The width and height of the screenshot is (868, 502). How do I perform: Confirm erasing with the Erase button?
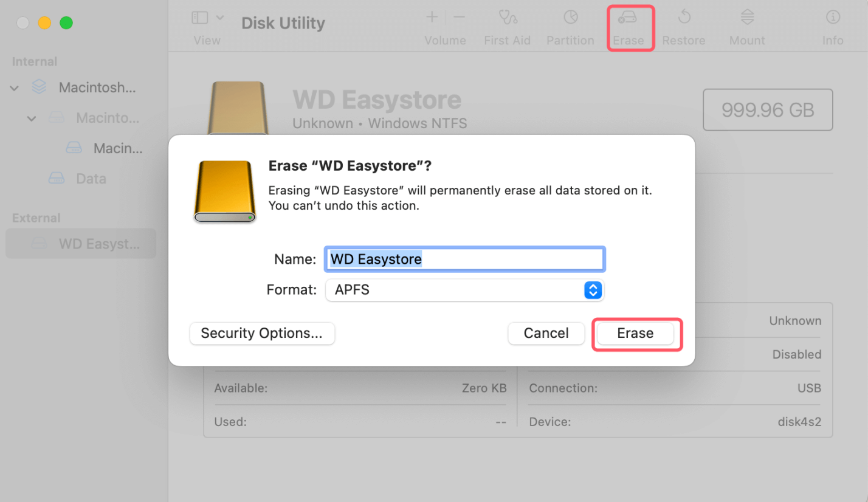[636, 333]
